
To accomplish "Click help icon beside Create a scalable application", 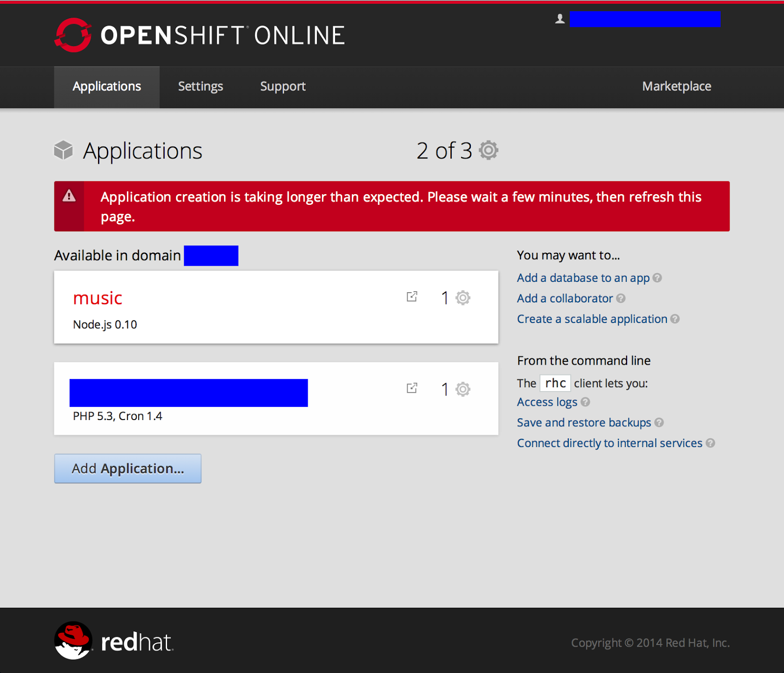I will (x=675, y=319).
